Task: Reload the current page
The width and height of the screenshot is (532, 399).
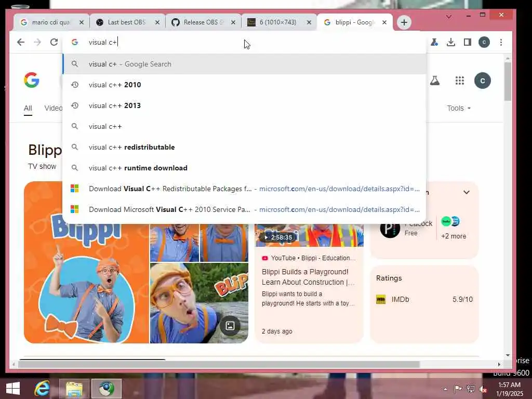Action: (54, 42)
